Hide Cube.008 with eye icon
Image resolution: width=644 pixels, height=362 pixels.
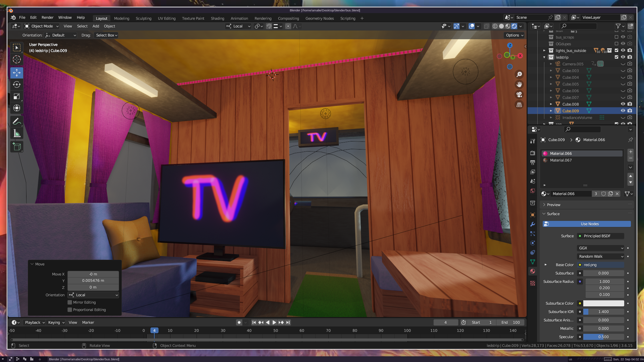tap(623, 104)
